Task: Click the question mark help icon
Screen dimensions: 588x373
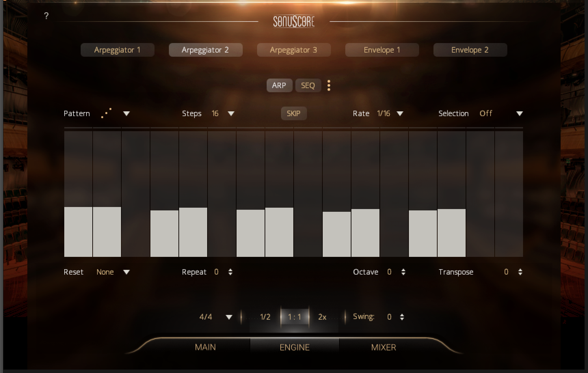Action: (x=46, y=16)
